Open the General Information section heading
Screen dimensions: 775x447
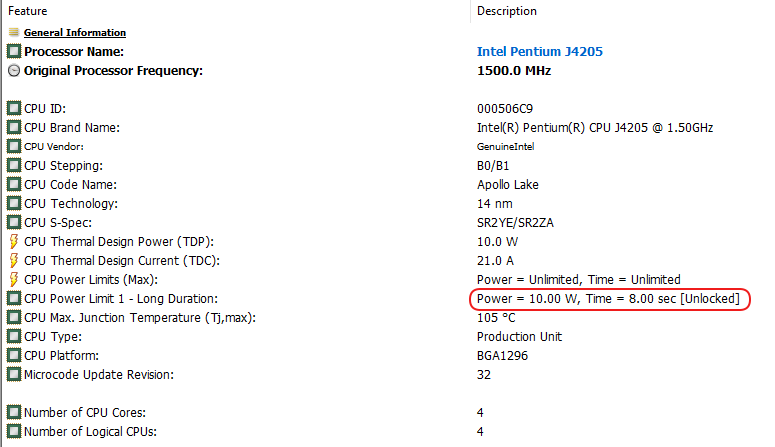pos(75,33)
